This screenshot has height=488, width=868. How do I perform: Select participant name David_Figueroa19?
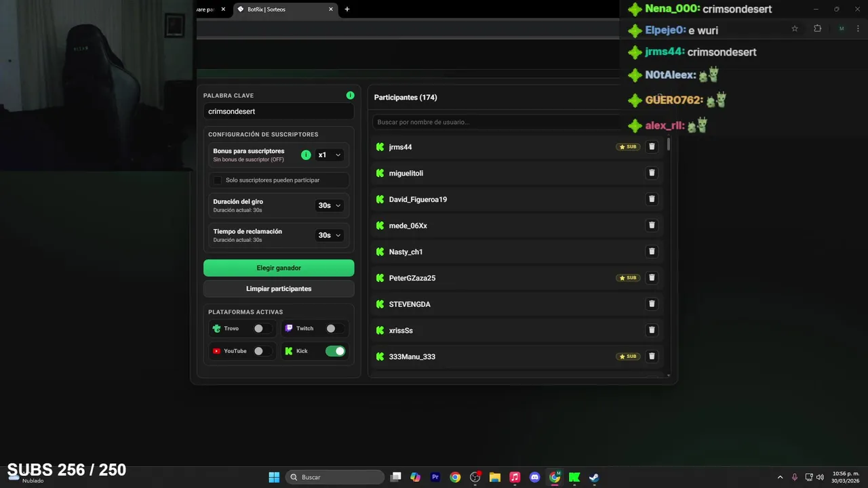click(x=418, y=199)
